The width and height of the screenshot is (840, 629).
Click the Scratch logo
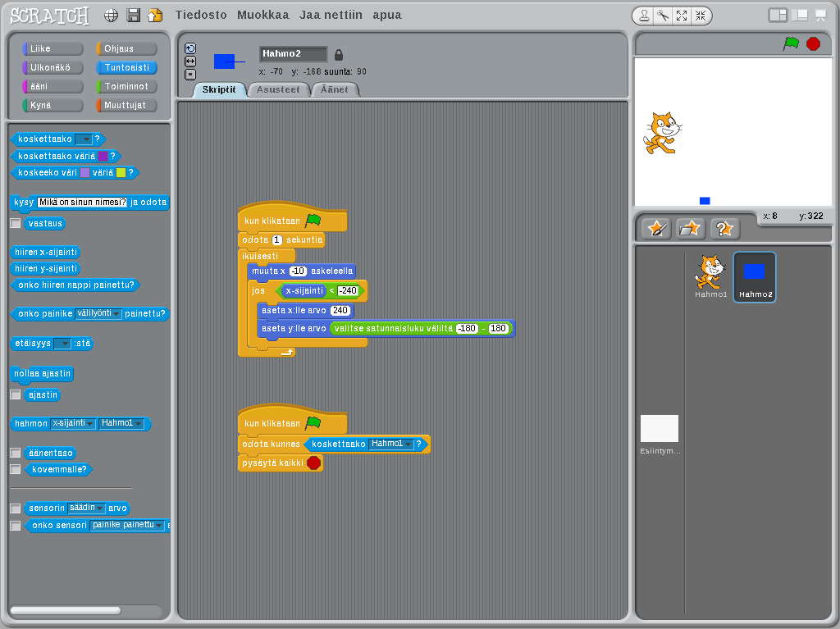(49, 16)
